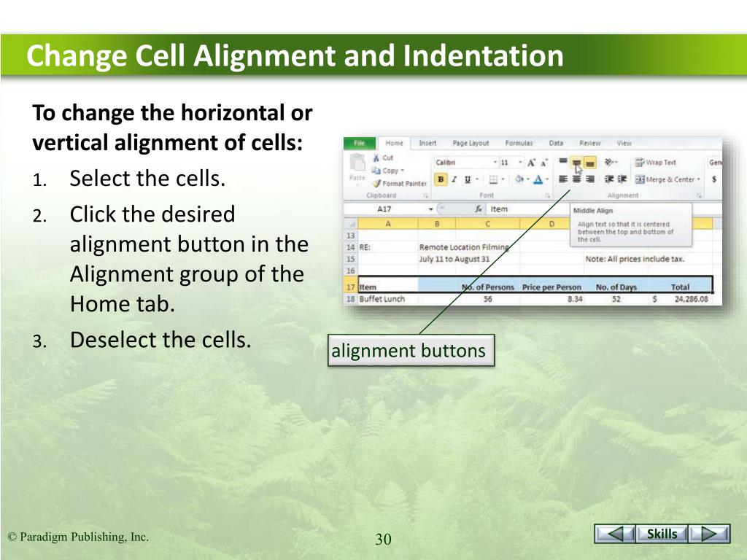The image size is (747, 560).
Task: Switch to the Data tab
Action: click(556, 143)
